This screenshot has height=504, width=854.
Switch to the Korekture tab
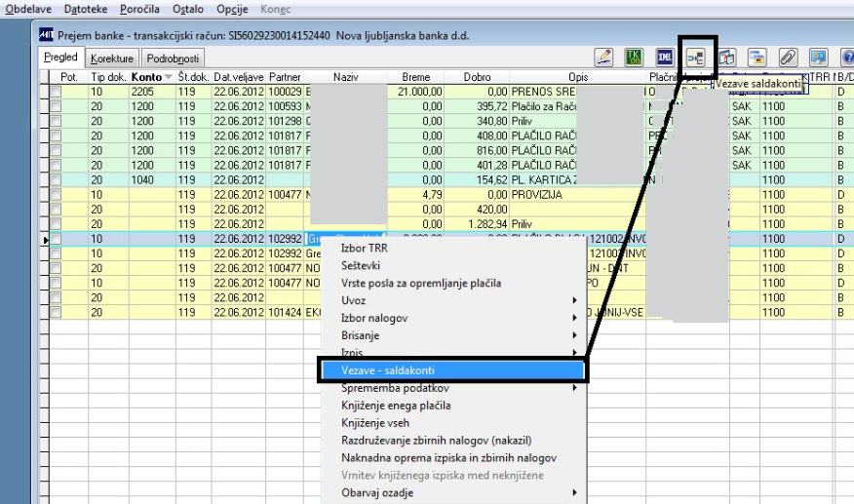coord(112,58)
